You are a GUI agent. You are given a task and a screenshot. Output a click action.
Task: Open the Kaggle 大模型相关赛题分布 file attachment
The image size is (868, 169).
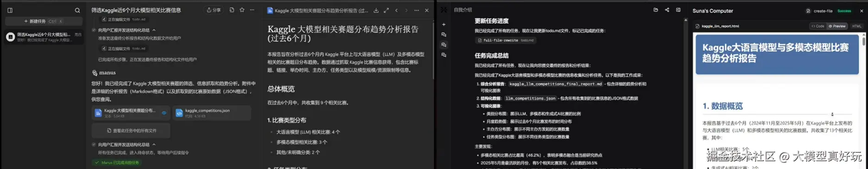tap(131, 113)
